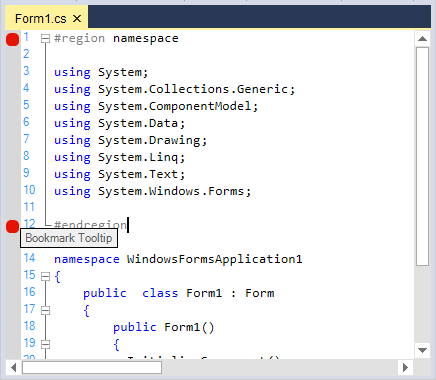This screenshot has width=436, height=380.
Task: Click 'System.Collections.Generic' text
Action: (x=193, y=89)
